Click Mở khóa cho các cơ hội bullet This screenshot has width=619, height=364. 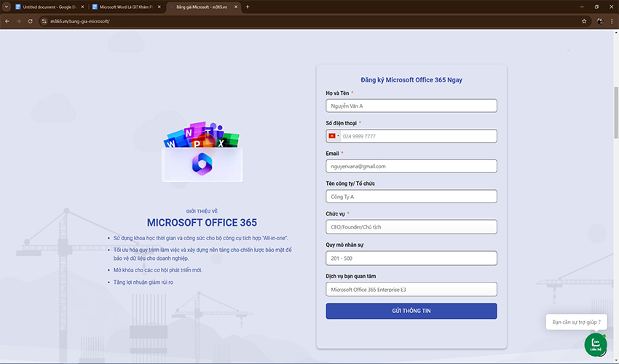coord(158,270)
